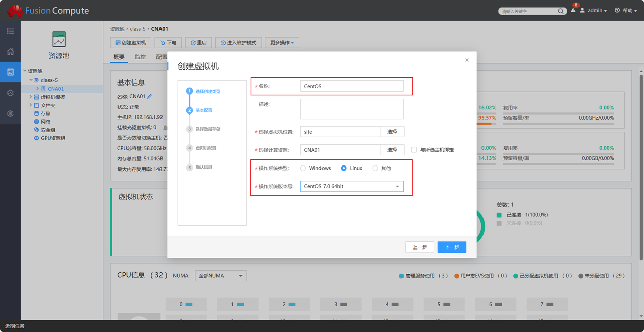The width and height of the screenshot is (644, 332).
Task: Click the GPU资源组 tree icon
Action: pos(36,138)
